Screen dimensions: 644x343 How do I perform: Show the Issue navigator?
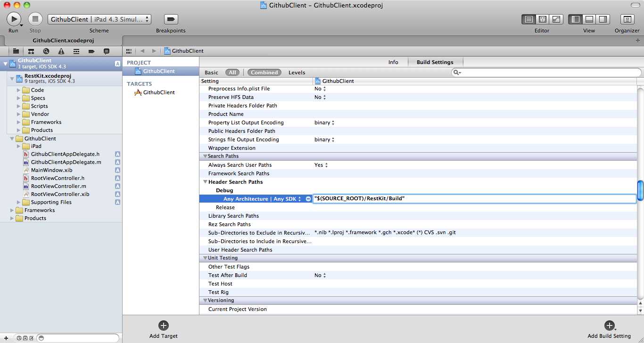[61, 51]
